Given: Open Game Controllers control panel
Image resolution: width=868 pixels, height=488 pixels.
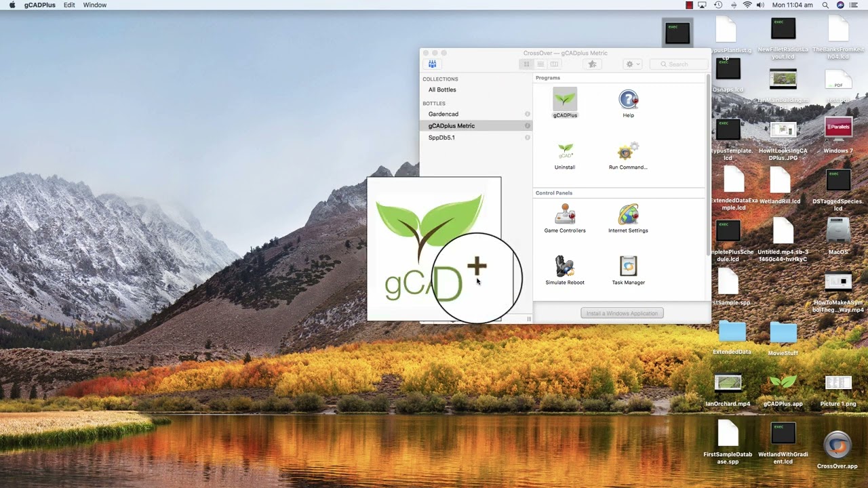Looking at the screenshot, I should click(565, 215).
